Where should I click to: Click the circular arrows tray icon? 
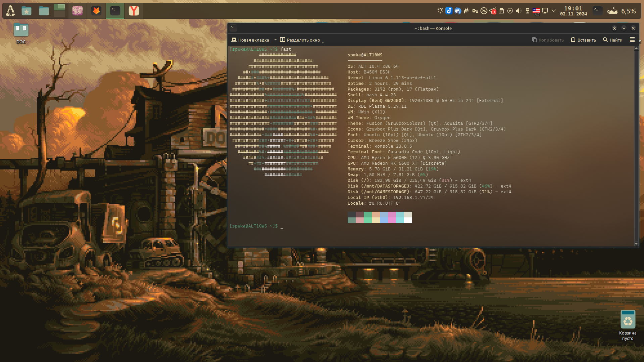coord(484,11)
